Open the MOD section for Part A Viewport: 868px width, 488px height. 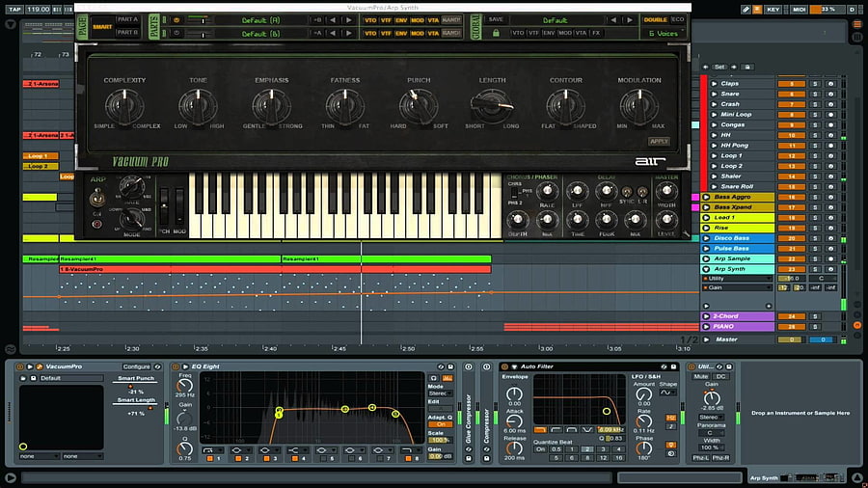click(x=418, y=20)
